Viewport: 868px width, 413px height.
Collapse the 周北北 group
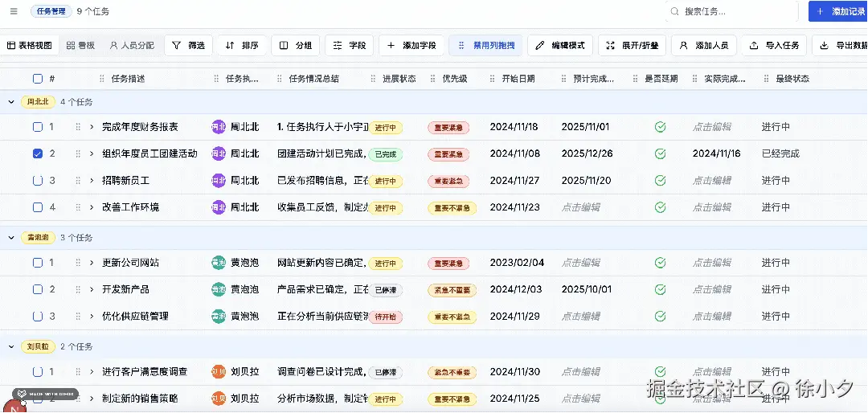click(11, 102)
